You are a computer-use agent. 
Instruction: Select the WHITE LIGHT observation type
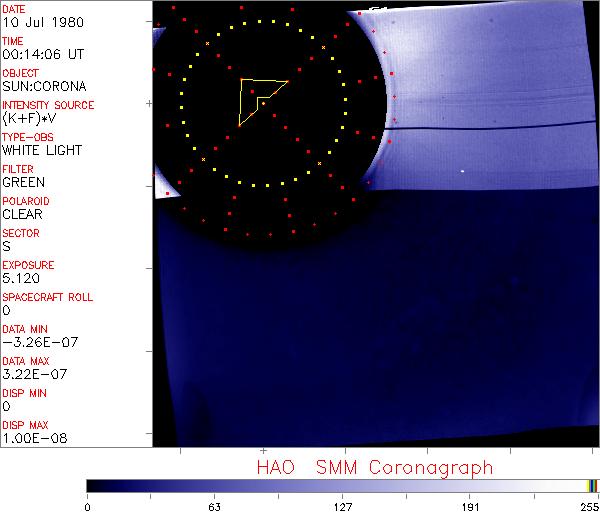click(42, 150)
